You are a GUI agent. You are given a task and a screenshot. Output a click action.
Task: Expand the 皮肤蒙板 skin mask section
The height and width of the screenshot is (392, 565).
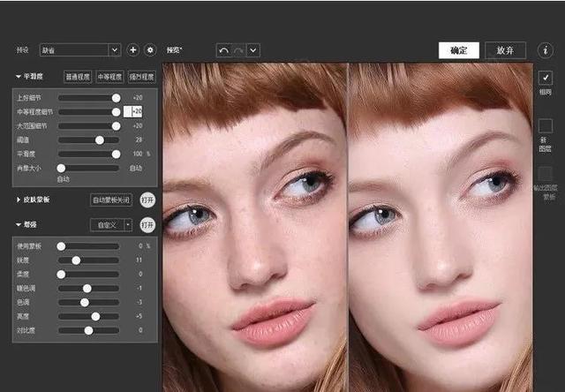point(19,200)
